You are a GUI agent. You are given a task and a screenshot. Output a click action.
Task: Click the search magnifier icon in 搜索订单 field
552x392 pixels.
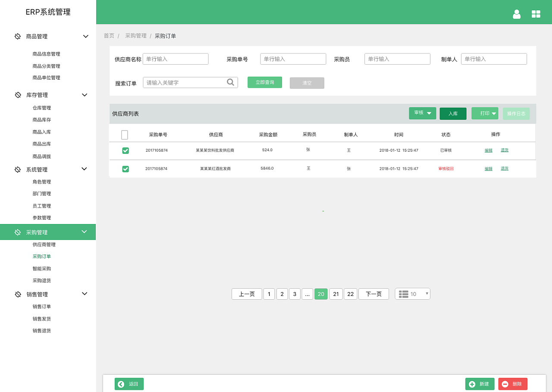[x=231, y=82]
